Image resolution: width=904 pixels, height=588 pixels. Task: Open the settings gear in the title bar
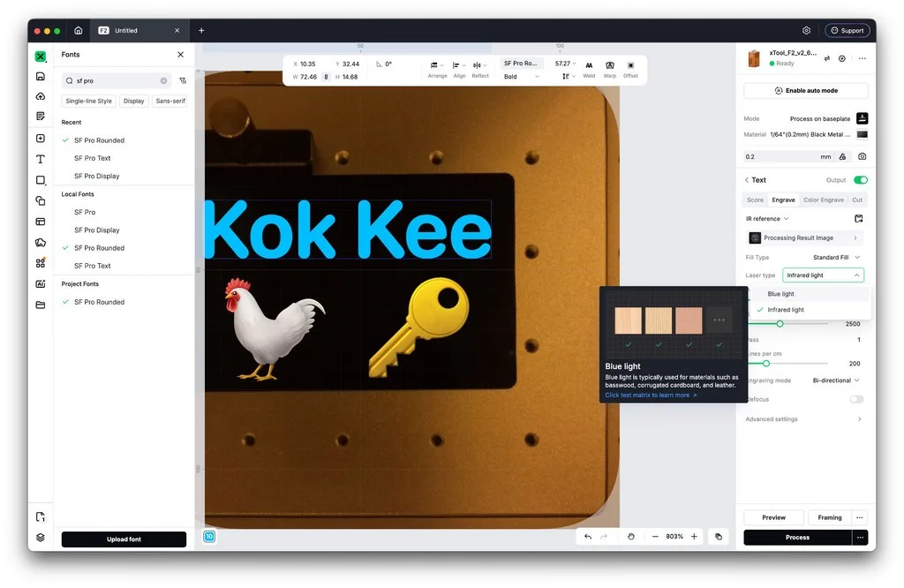[x=807, y=31]
